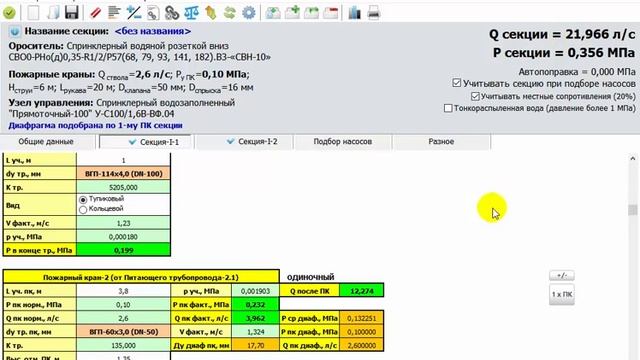Click the round blue icon beside Название секции
Image resolution: width=640 pixels, height=360 pixels.
(15, 31)
